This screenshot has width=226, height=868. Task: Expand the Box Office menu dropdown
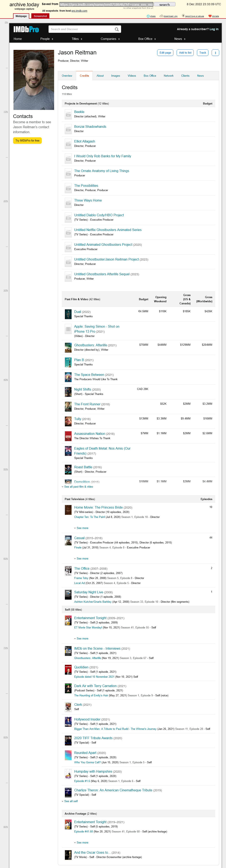(147, 39)
